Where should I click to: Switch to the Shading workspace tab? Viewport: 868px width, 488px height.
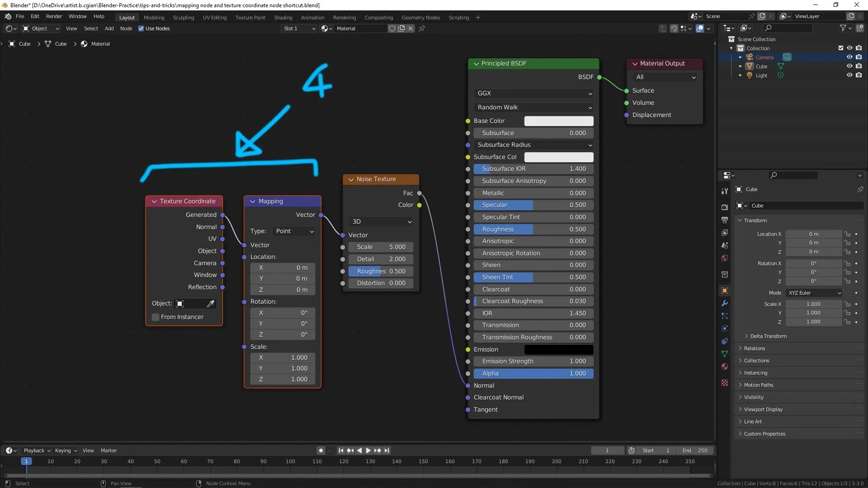tap(283, 17)
